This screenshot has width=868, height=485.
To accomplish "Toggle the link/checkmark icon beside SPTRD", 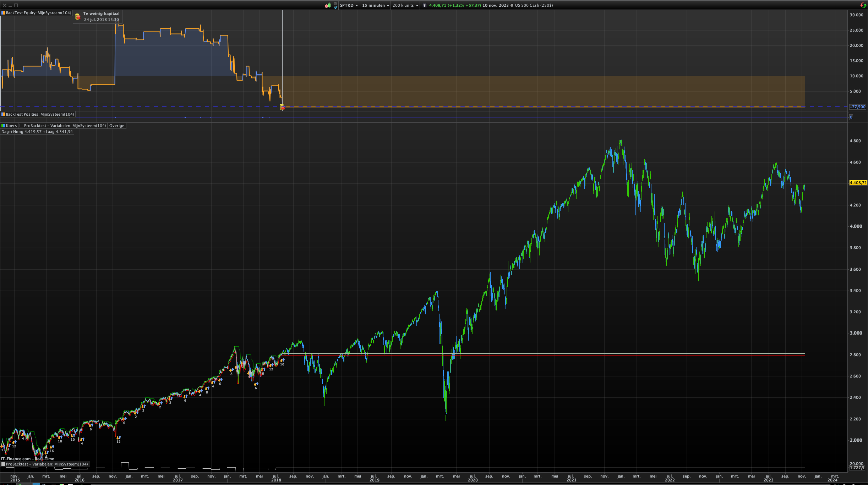I will (x=335, y=6).
